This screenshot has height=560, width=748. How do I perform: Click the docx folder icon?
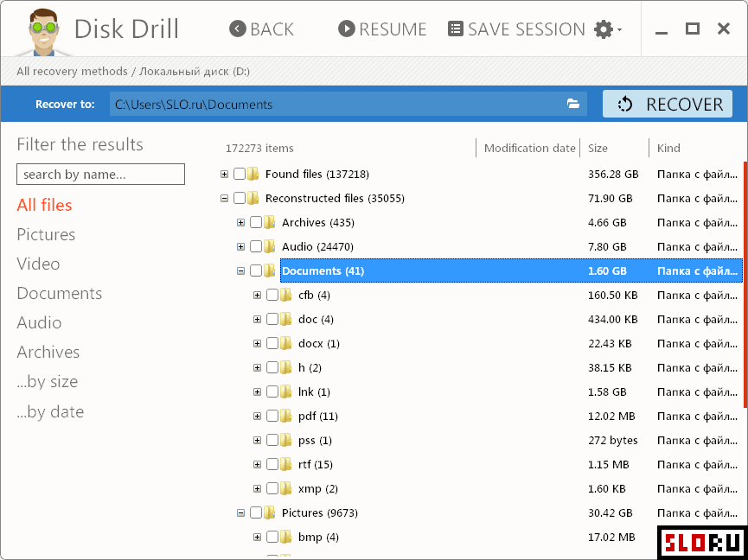click(x=285, y=343)
